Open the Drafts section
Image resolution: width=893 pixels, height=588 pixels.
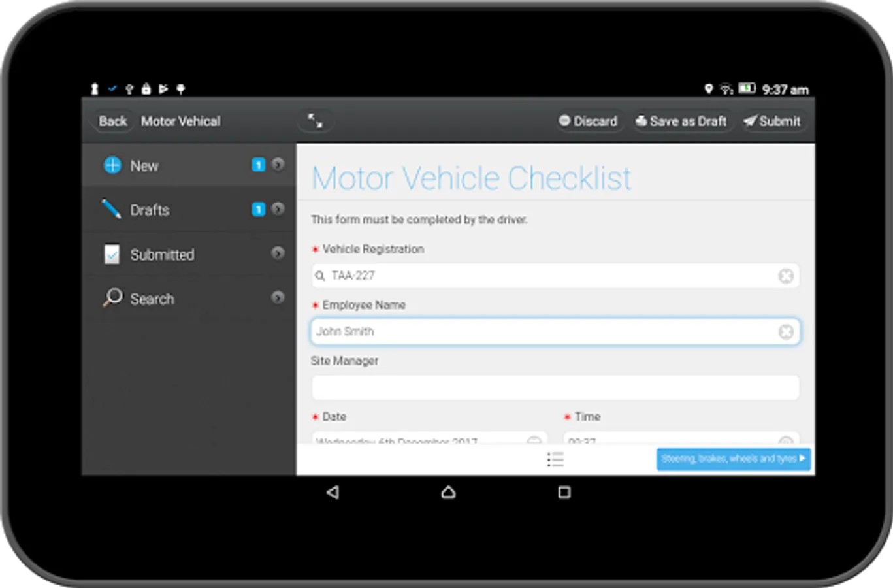(189, 210)
